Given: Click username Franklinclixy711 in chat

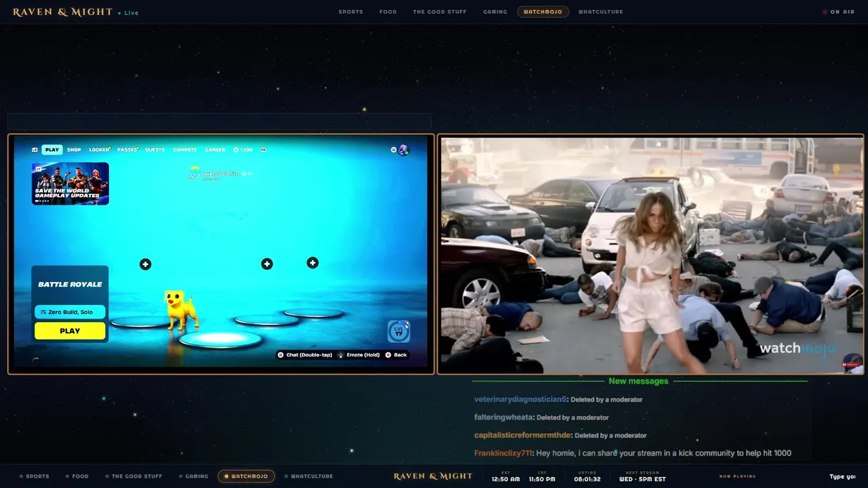Looking at the screenshot, I should 504,453.
